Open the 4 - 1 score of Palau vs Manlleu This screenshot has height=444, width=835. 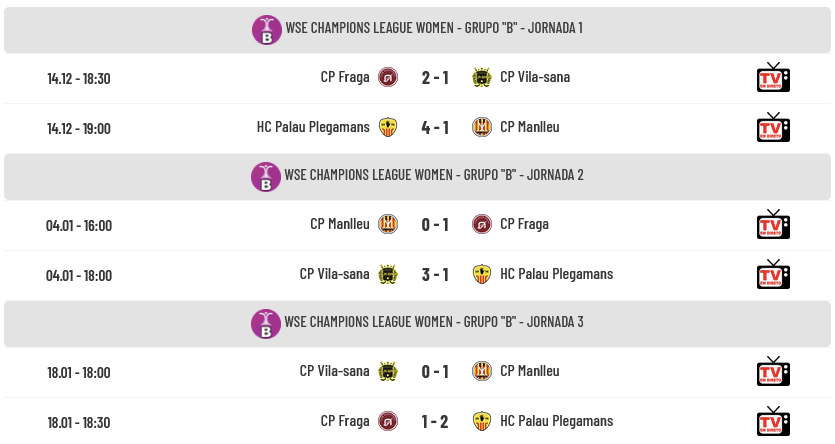coord(435,128)
